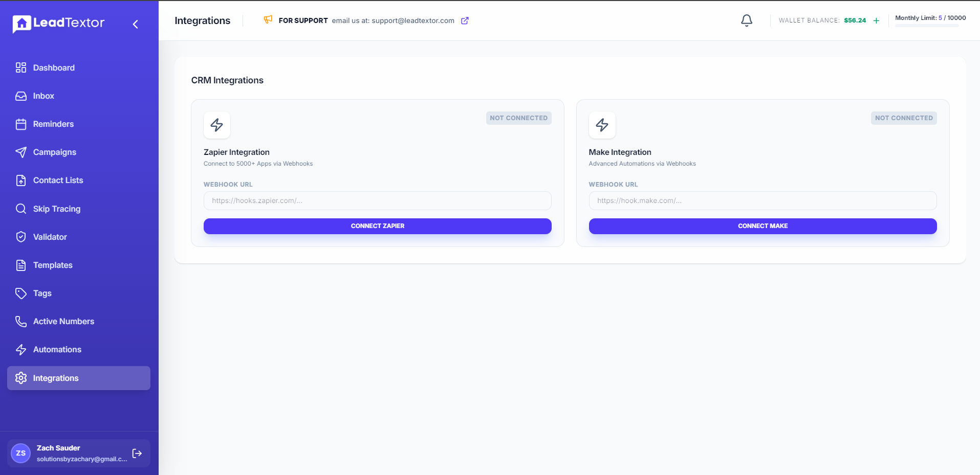Click the Skip Tracing magnifier icon
The width and height of the screenshot is (980, 475).
point(21,209)
